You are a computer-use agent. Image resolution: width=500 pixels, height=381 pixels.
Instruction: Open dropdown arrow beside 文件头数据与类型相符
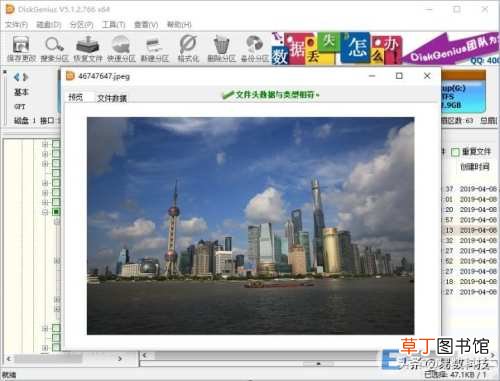(318, 95)
